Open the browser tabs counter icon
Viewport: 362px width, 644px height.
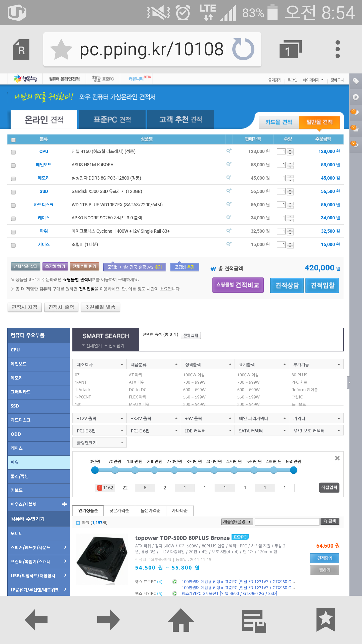[x=290, y=49]
